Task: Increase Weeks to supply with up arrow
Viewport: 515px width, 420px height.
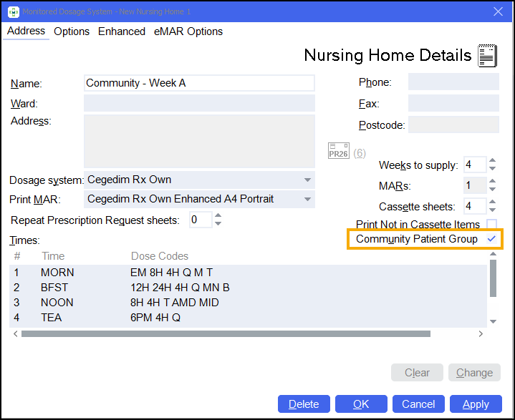Action: coord(492,161)
